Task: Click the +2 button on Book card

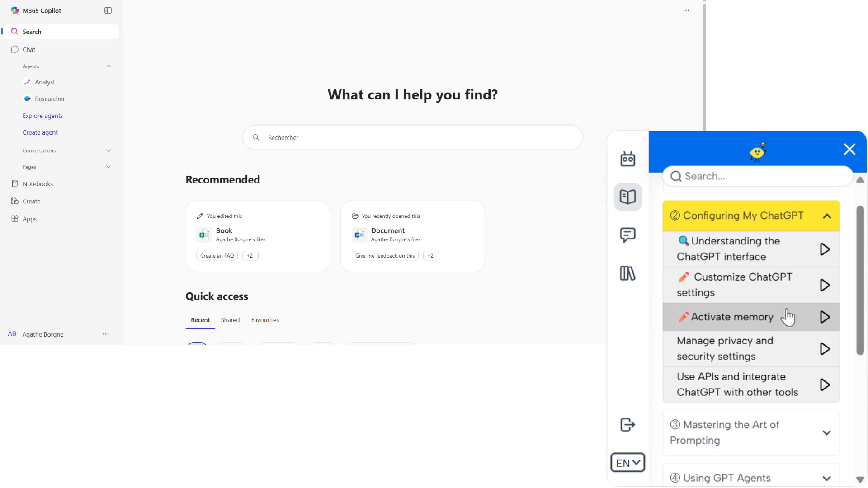Action: pyautogui.click(x=250, y=256)
